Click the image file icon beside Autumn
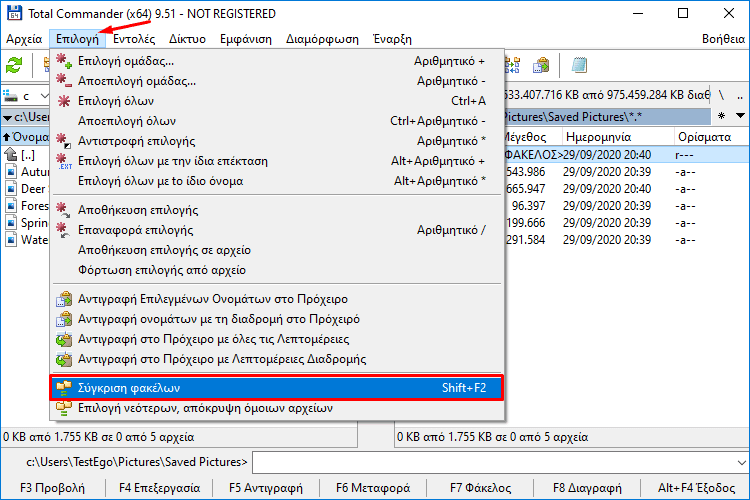Viewport: 750px width, 500px height. (11, 172)
